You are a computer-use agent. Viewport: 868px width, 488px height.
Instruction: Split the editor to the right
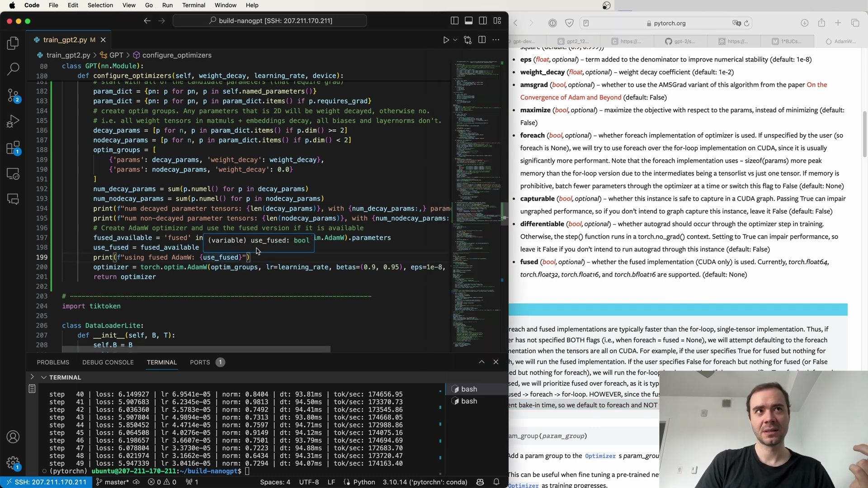(x=482, y=40)
